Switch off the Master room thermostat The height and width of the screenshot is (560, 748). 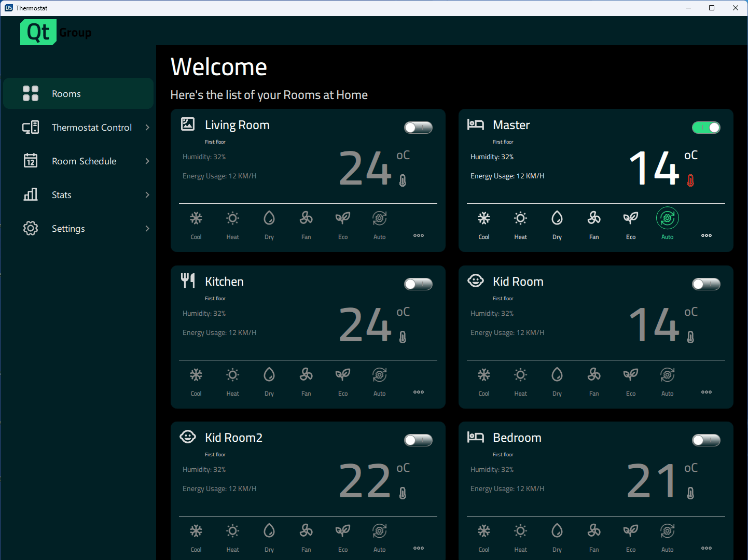tap(706, 127)
